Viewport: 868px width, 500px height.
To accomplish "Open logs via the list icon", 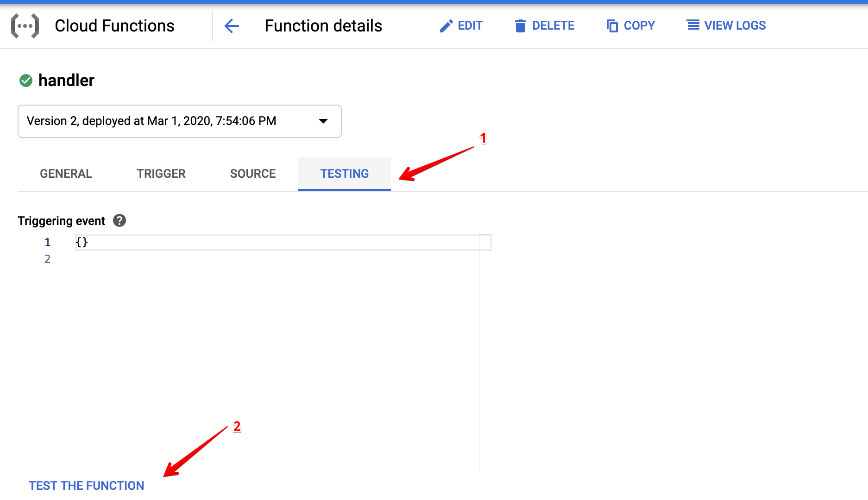I will pos(693,25).
